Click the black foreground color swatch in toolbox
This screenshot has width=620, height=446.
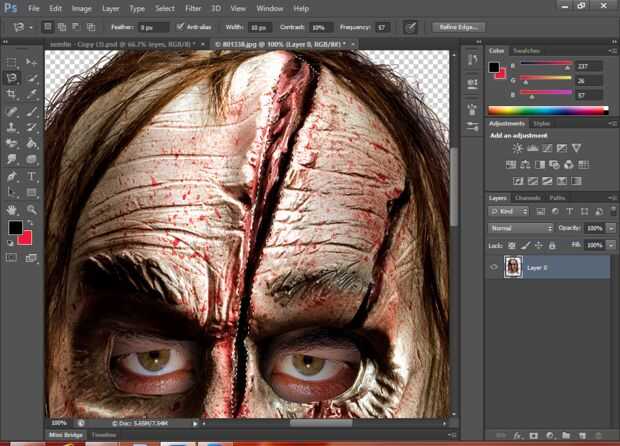tap(15, 228)
